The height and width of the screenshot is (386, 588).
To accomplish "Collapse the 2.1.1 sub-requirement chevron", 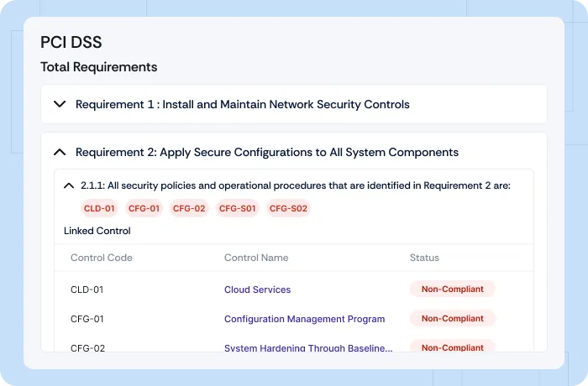I will pyautogui.click(x=69, y=185).
